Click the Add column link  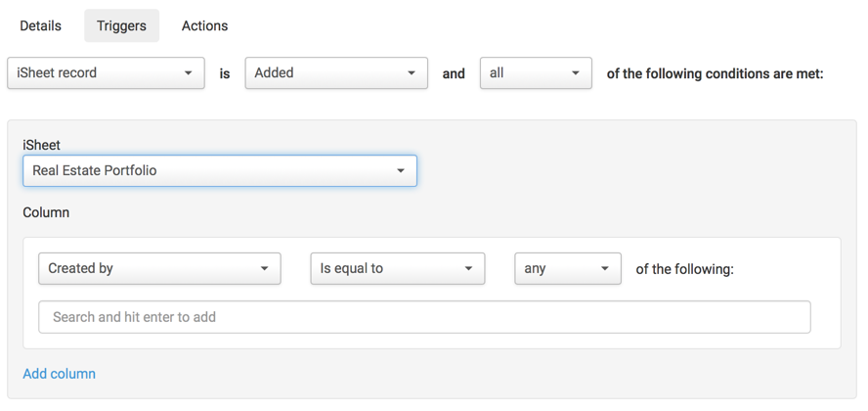tap(60, 374)
